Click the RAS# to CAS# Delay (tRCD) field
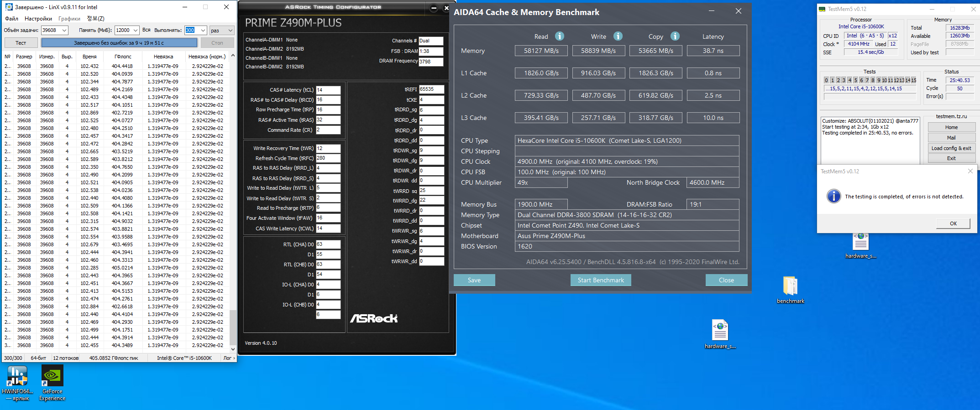This screenshot has height=410, width=980. click(328, 100)
